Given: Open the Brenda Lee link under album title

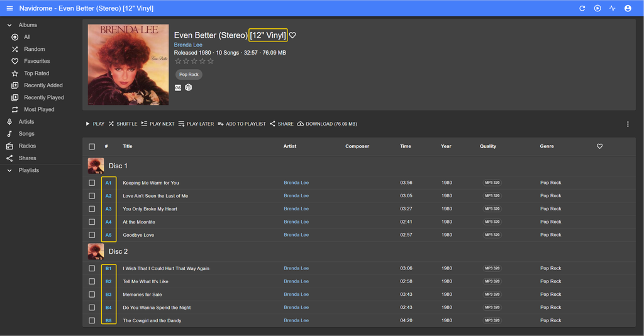Looking at the screenshot, I should point(188,45).
